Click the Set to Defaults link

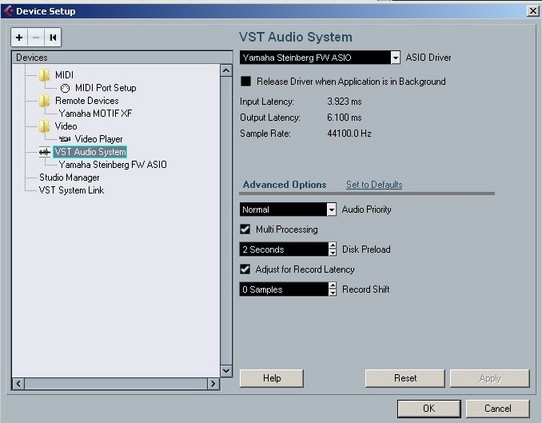(374, 185)
